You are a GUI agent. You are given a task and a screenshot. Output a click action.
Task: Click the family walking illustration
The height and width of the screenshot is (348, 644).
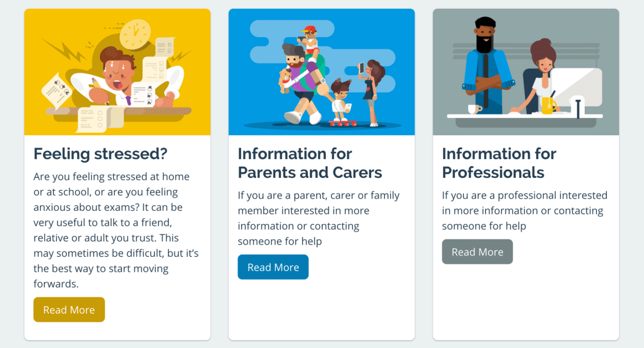click(322, 72)
